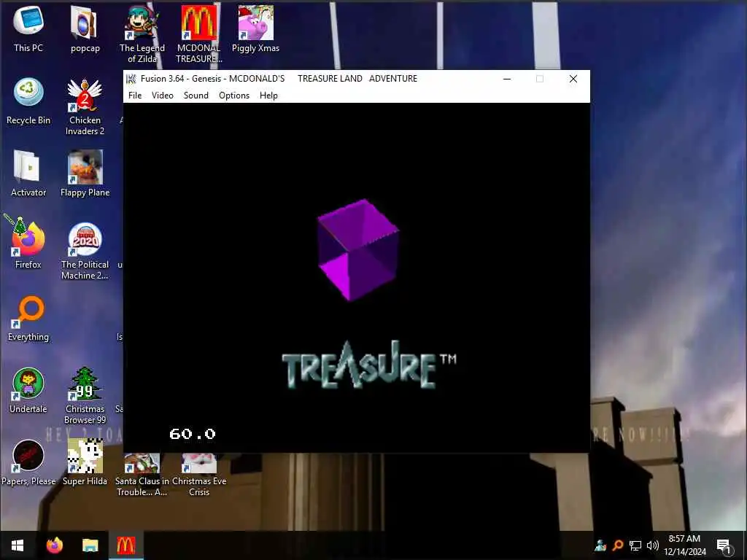
Task: Click the McDonald's Fusion taskbar button
Action: [125, 545]
